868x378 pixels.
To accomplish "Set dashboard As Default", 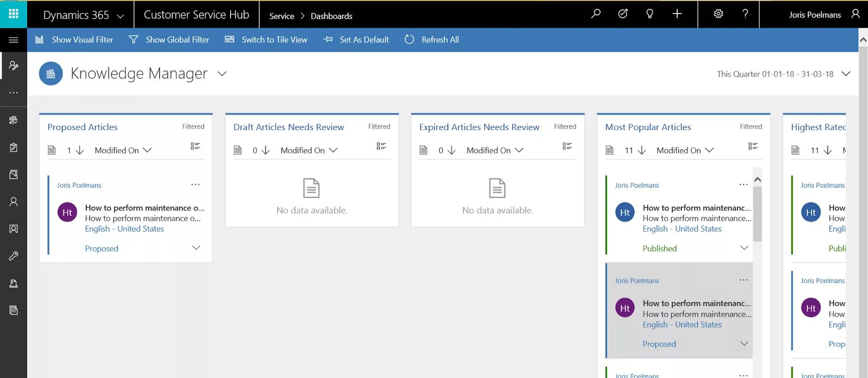I will point(356,40).
